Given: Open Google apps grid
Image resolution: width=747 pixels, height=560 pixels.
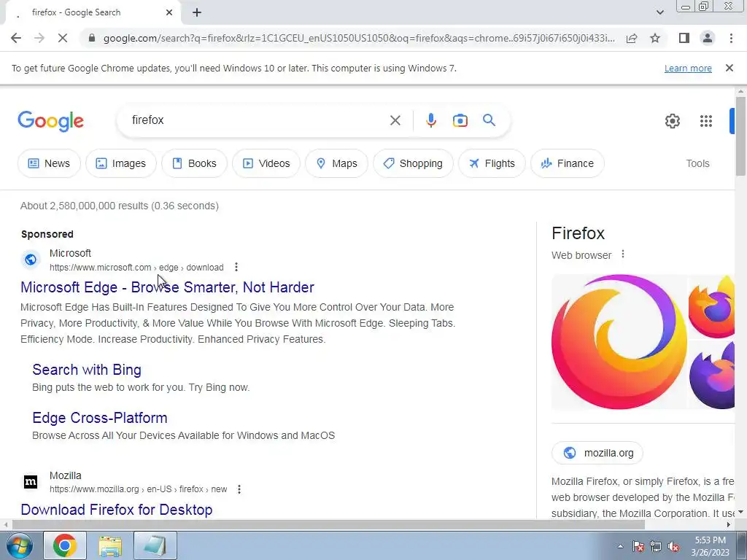Looking at the screenshot, I should pyautogui.click(x=706, y=121).
